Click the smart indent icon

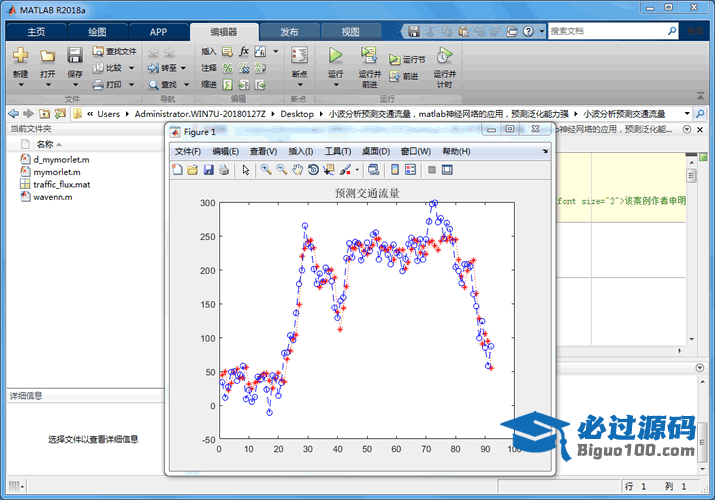click(x=227, y=85)
